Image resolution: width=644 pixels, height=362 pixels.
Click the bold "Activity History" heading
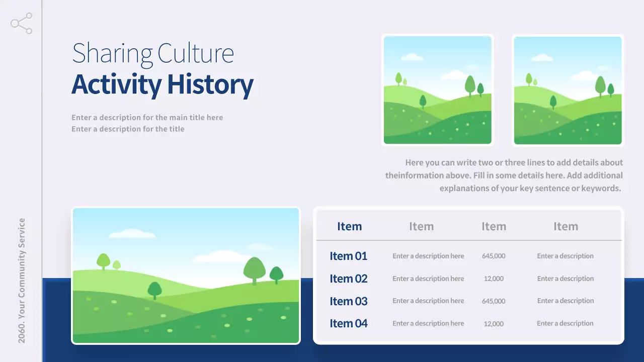point(162,84)
